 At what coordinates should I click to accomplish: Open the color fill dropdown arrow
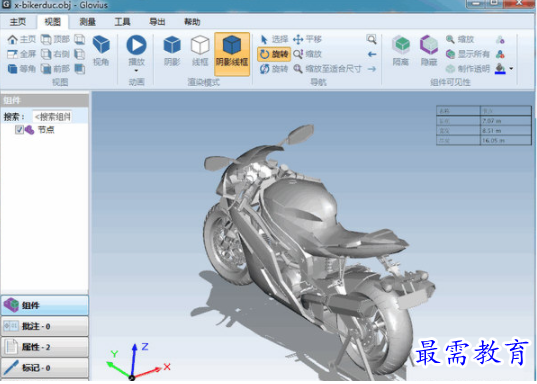coord(511,69)
